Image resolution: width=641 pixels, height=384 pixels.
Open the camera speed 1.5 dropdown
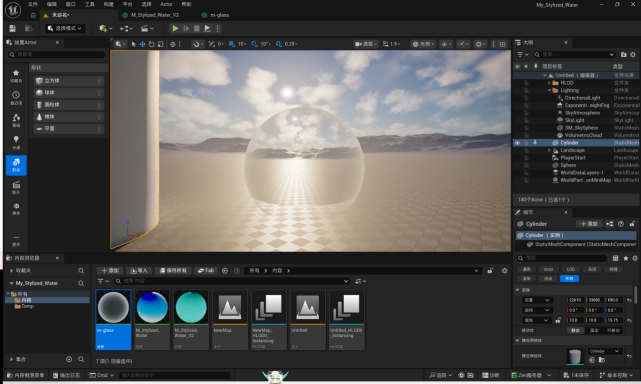[x=391, y=44]
